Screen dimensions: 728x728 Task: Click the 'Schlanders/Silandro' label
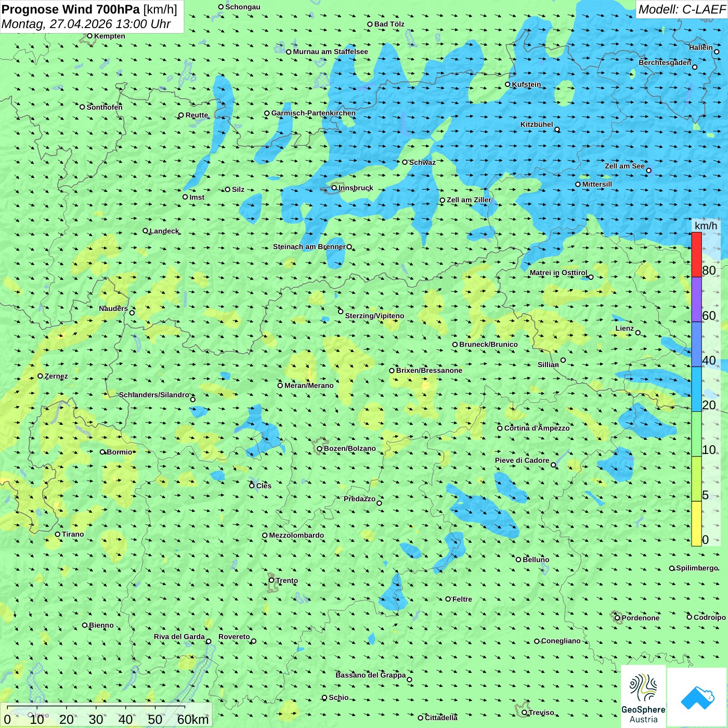point(154,395)
